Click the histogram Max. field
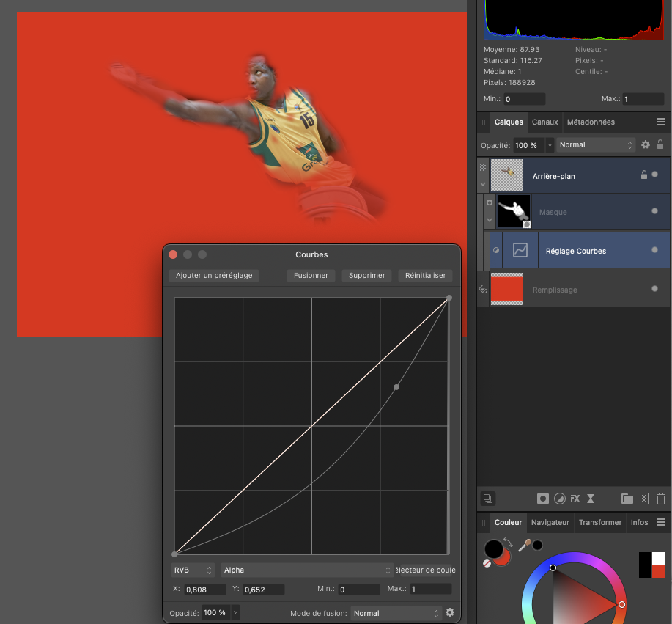 (643, 99)
